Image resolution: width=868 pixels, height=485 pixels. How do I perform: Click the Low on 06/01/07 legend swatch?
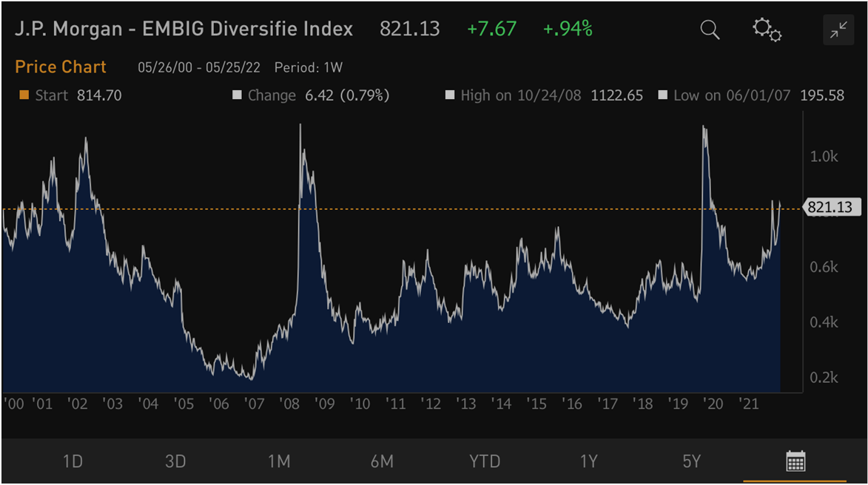(x=662, y=95)
